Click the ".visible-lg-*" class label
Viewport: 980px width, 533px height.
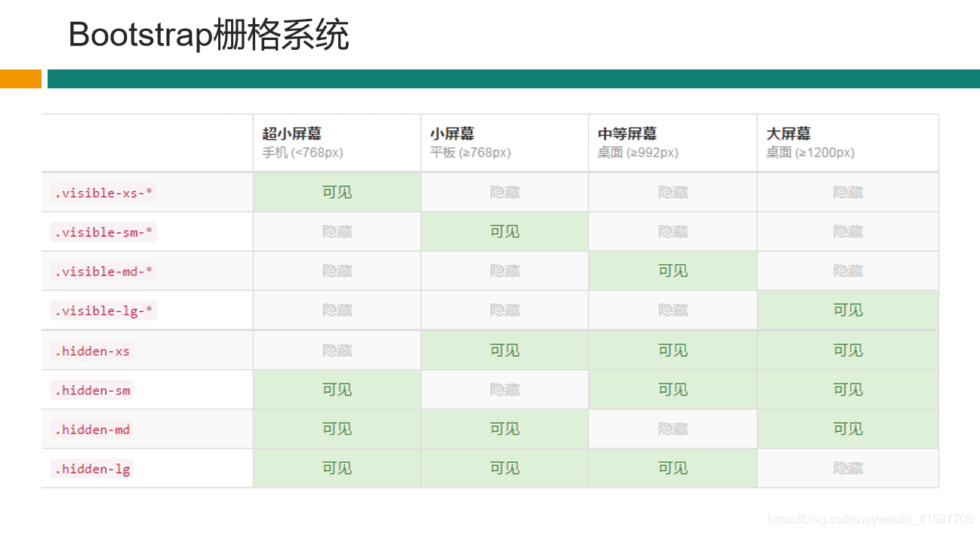[103, 310]
